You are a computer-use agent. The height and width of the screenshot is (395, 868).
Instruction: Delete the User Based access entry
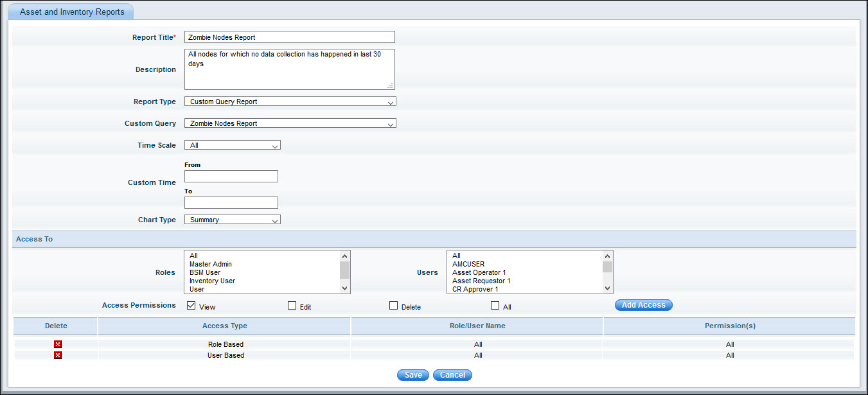[57, 355]
